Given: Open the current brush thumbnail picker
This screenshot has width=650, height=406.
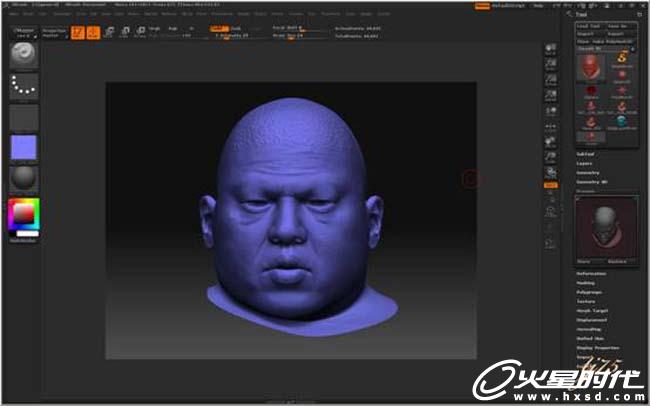Looking at the screenshot, I should (x=24, y=55).
